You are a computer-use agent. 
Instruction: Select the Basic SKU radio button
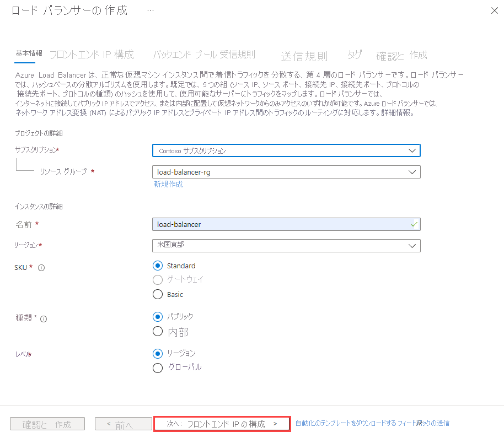[158, 294]
